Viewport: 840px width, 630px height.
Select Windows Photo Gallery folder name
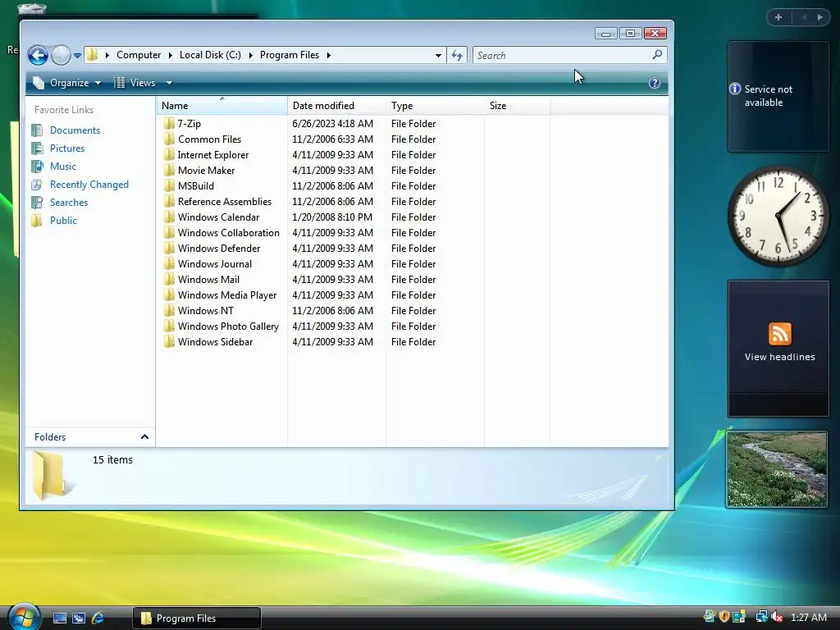point(228,326)
